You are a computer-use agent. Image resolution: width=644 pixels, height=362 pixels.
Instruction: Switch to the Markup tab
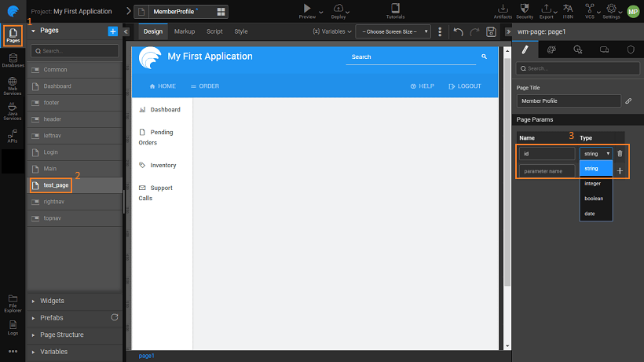pyautogui.click(x=184, y=31)
